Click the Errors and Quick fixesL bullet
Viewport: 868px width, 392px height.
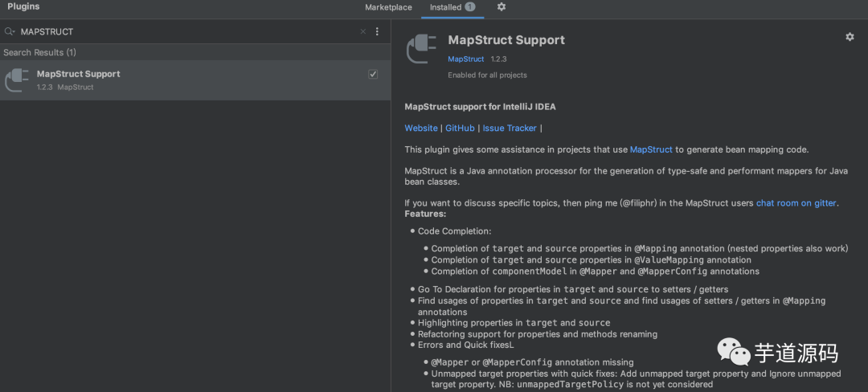466,345
